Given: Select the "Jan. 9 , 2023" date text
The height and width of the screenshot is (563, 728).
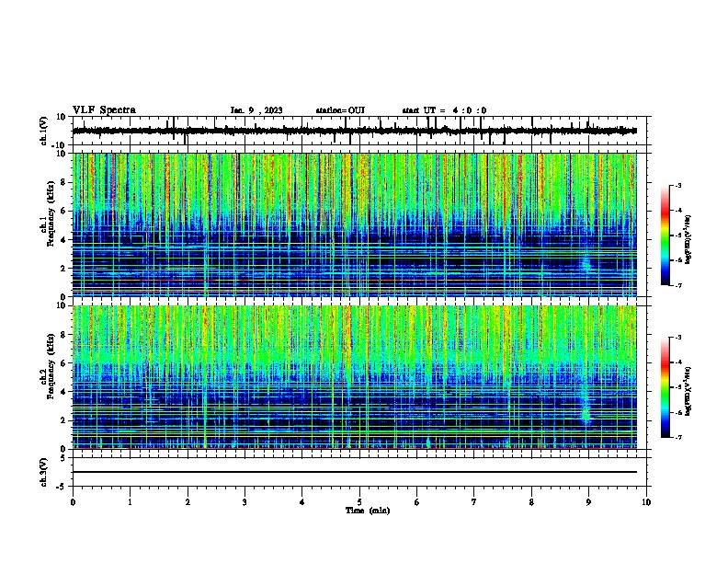Looking at the screenshot, I should 256,110.
